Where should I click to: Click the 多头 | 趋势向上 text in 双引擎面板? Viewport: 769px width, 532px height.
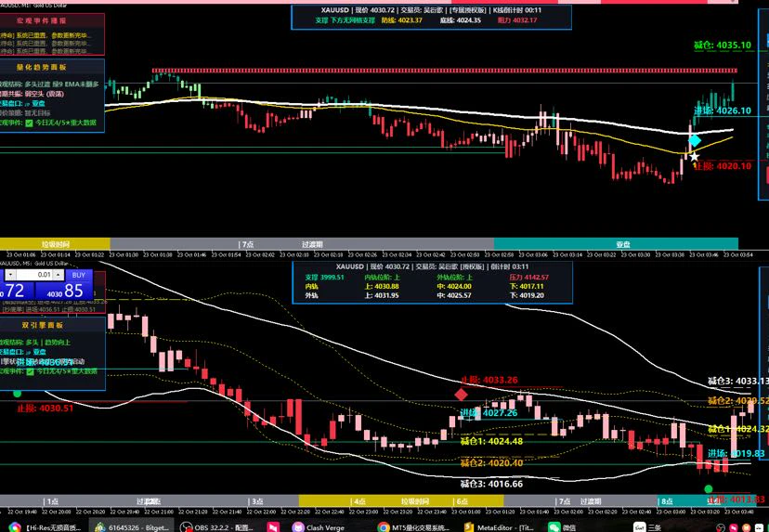48,343
